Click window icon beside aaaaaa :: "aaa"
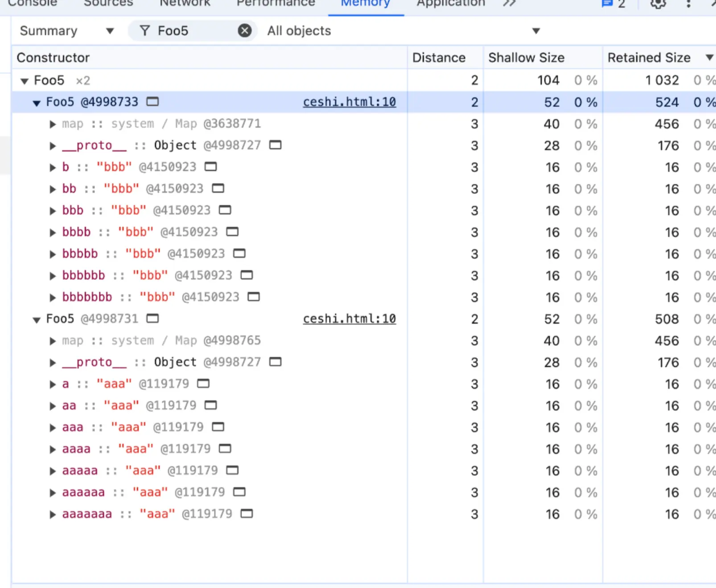The image size is (716, 588). pyautogui.click(x=239, y=492)
